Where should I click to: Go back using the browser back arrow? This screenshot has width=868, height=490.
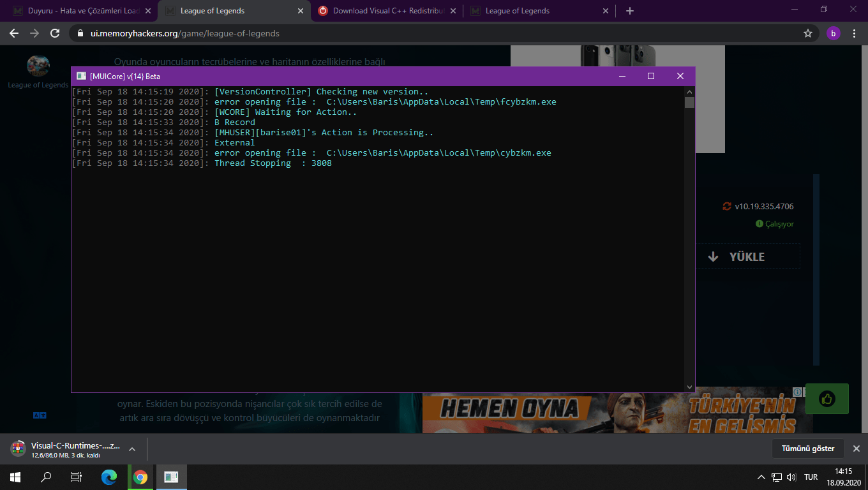pos(14,33)
